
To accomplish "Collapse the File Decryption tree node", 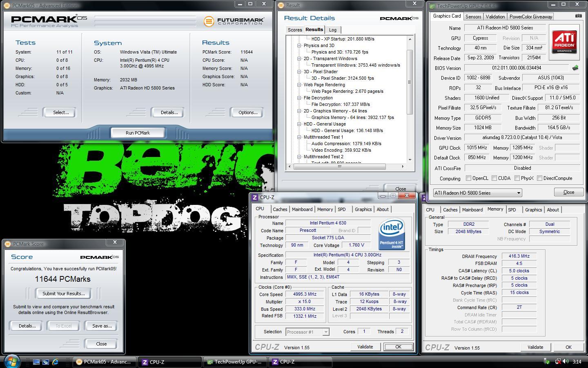I will click(x=299, y=98).
